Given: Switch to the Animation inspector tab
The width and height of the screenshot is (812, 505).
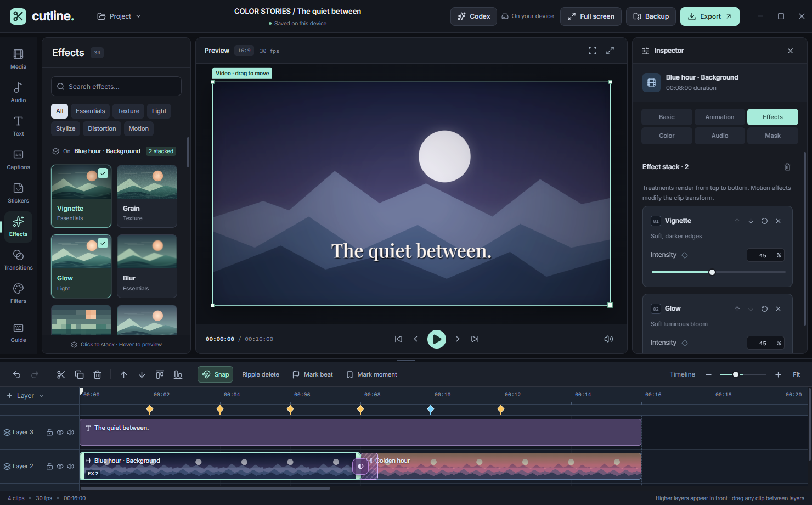Looking at the screenshot, I should pos(720,117).
